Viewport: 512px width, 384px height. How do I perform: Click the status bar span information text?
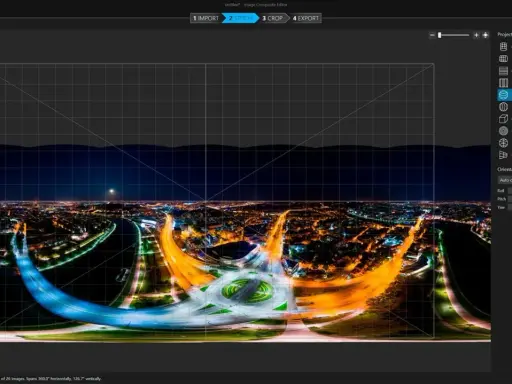[50, 379]
